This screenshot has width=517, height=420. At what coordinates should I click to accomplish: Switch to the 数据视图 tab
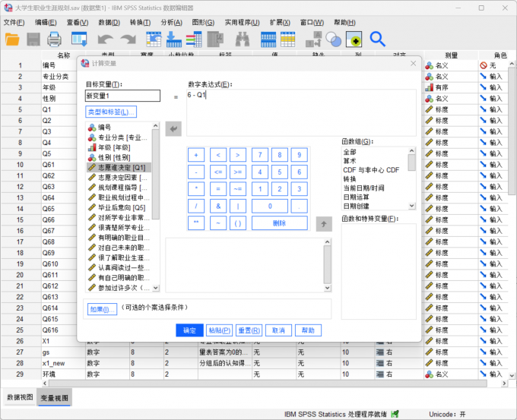pos(20,397)
